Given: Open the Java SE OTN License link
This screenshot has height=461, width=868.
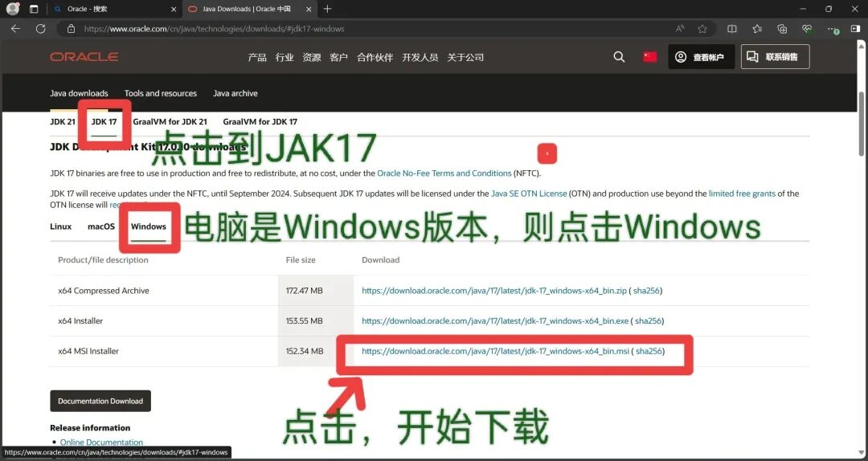Looking at the screenshot, I should coord(529,194).
